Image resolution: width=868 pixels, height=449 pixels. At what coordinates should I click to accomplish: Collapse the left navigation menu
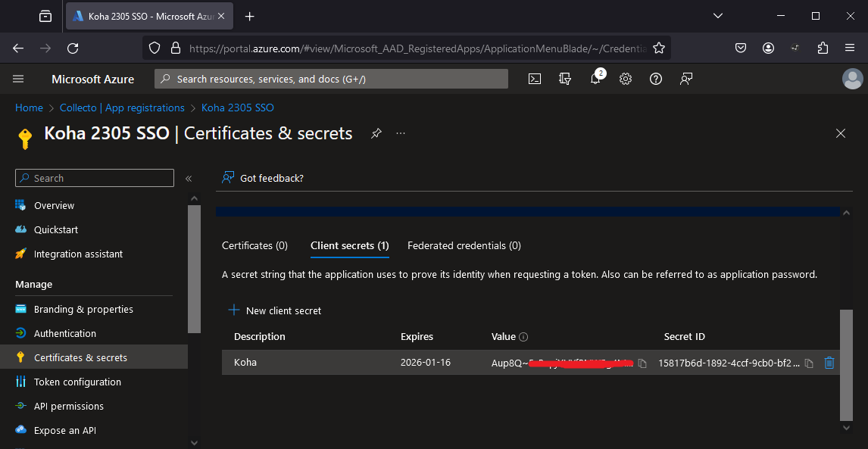[x=188, y=178]
